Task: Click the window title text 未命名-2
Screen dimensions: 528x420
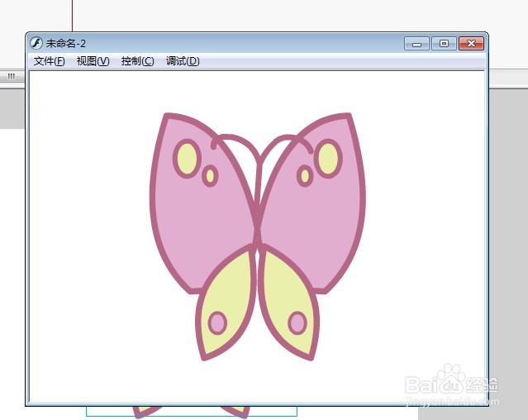Action: pyautogui.click(x=66, y=44)
